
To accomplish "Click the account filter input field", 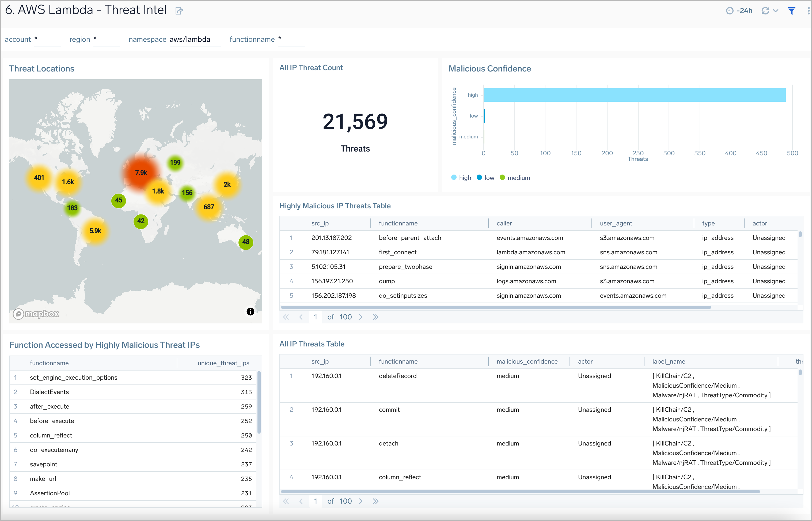I will click(47, 40).
